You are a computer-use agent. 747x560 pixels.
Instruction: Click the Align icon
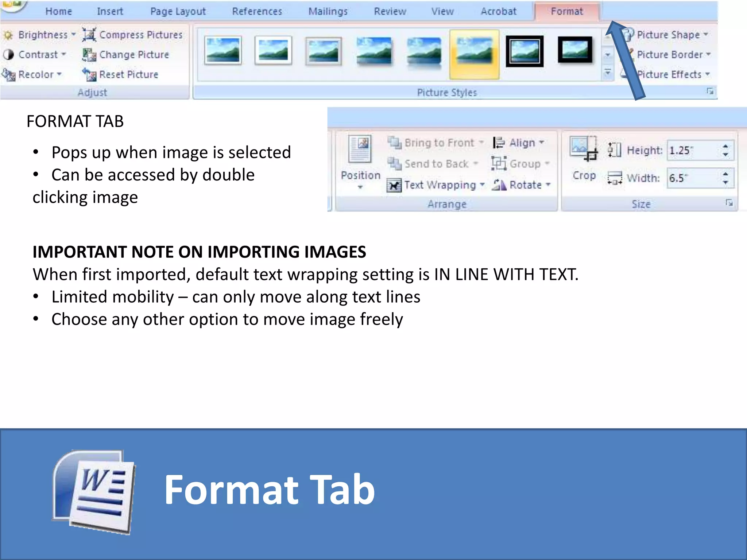click(x=499, y=143)
